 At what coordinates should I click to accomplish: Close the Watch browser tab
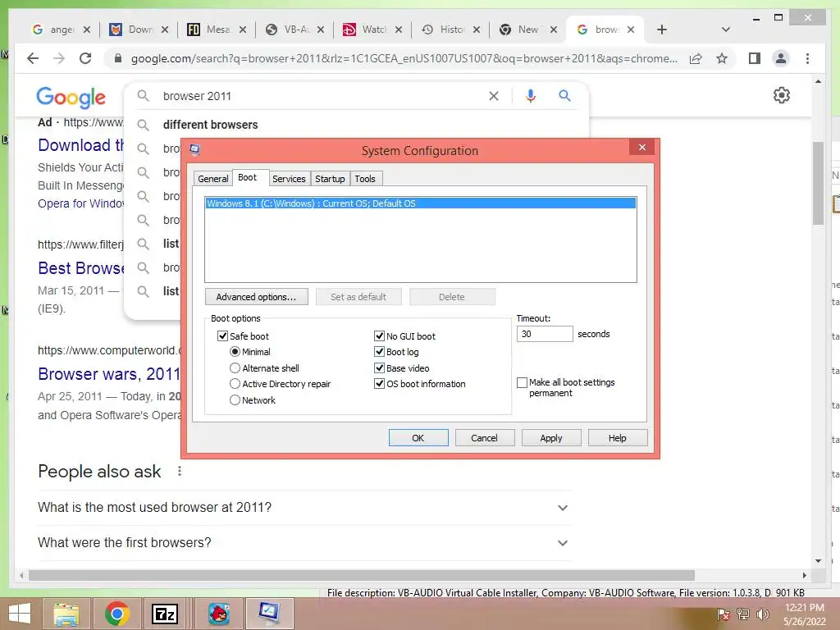pos(398,30)
